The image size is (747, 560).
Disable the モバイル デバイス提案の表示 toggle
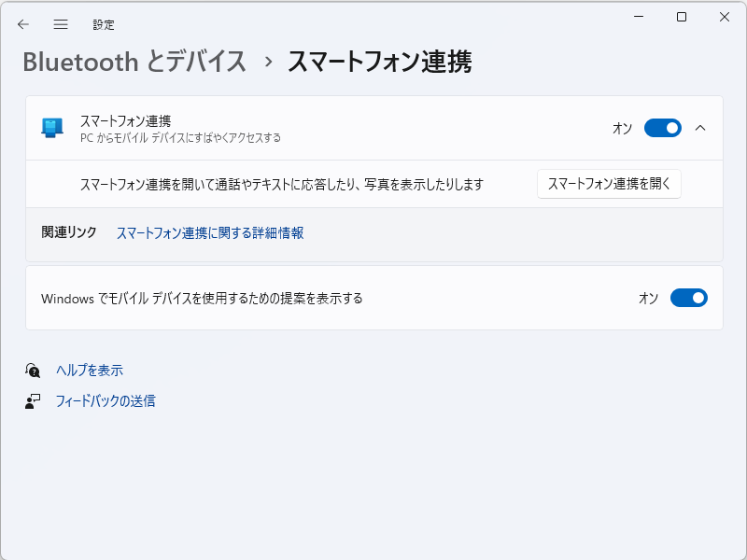[688, 298]
